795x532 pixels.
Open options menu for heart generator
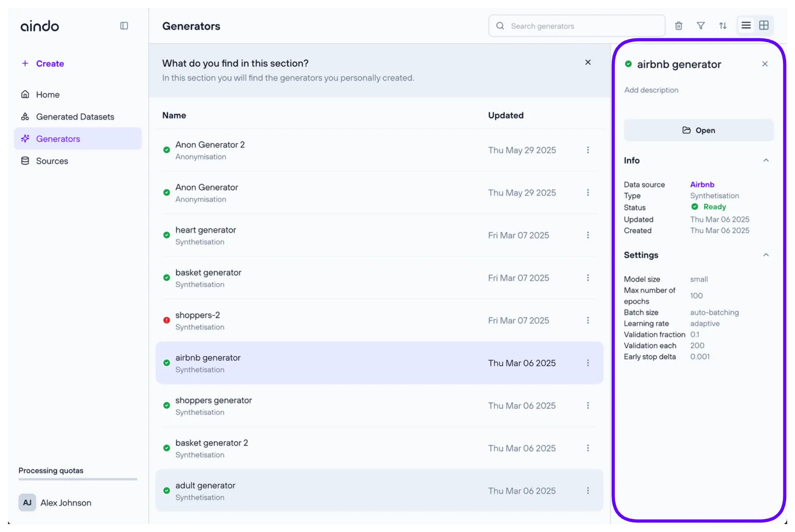click(x=588, y=235)
